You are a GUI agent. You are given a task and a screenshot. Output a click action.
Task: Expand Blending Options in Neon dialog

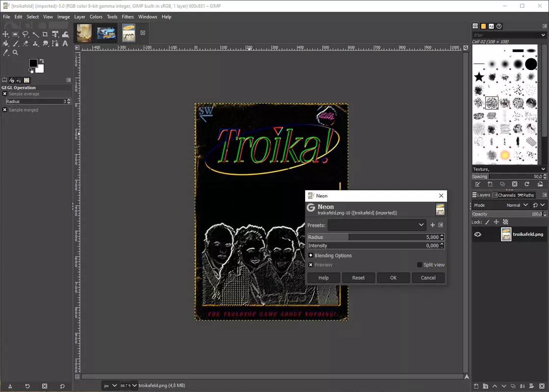point(311,255)
